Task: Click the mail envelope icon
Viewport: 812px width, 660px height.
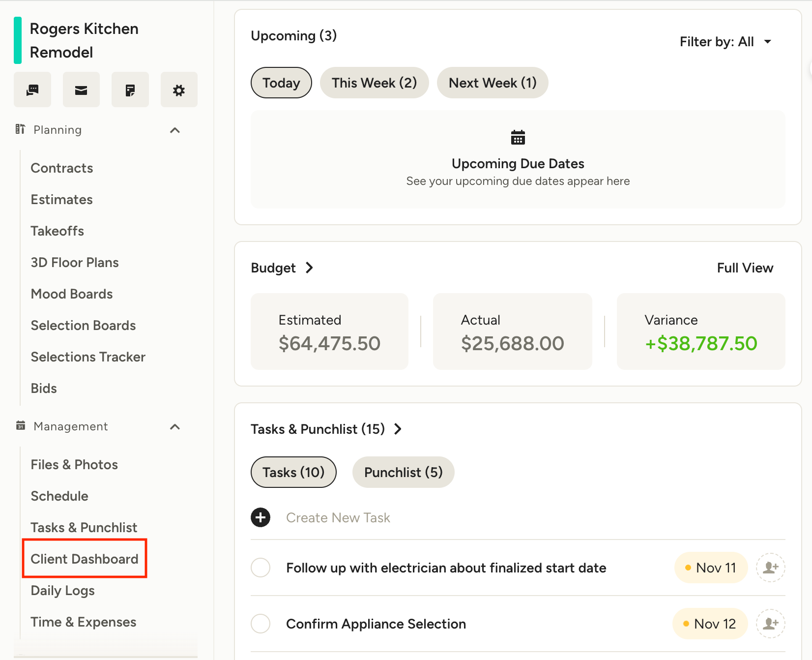Action: click(x=81, y=90)
